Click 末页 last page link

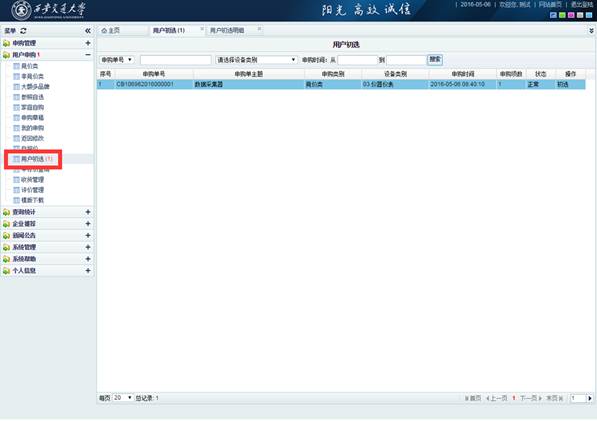click(x=554, y=398)
